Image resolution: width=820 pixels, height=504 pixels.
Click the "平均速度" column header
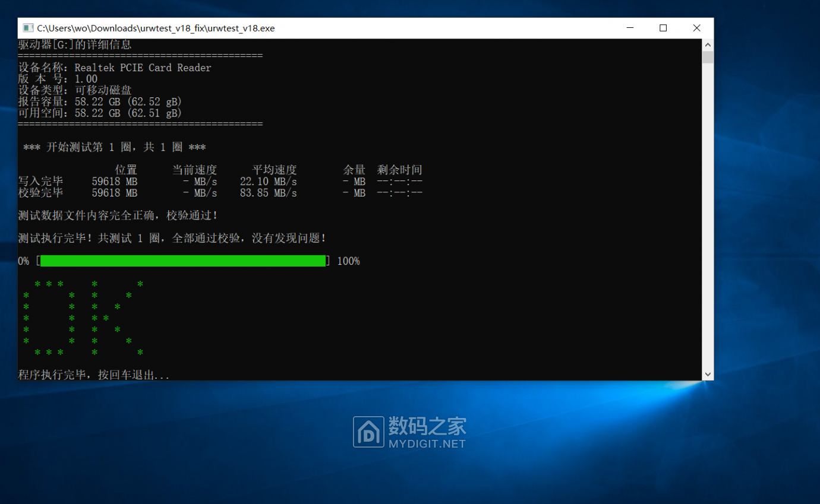pyautogui.click(x=274, y=170)
